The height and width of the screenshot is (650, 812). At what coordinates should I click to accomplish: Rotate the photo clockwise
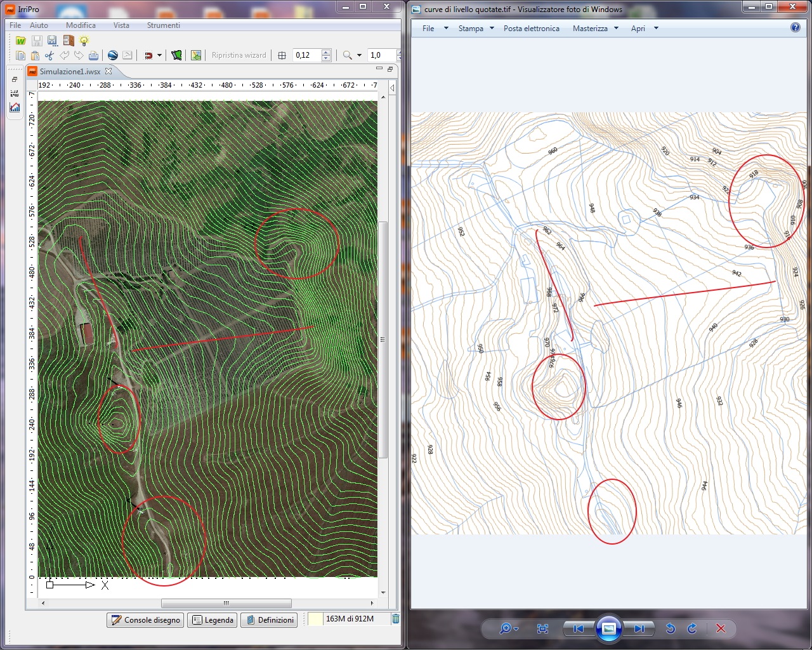[692, 628]
